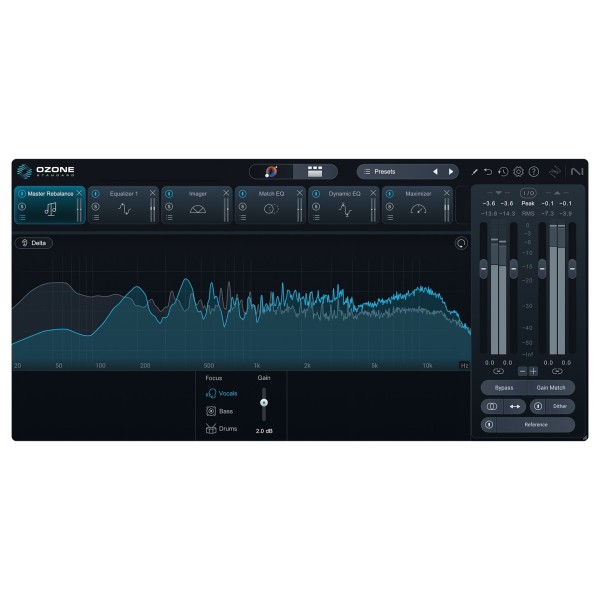
Task: Click the undo arrow icon
Action: 488,172
